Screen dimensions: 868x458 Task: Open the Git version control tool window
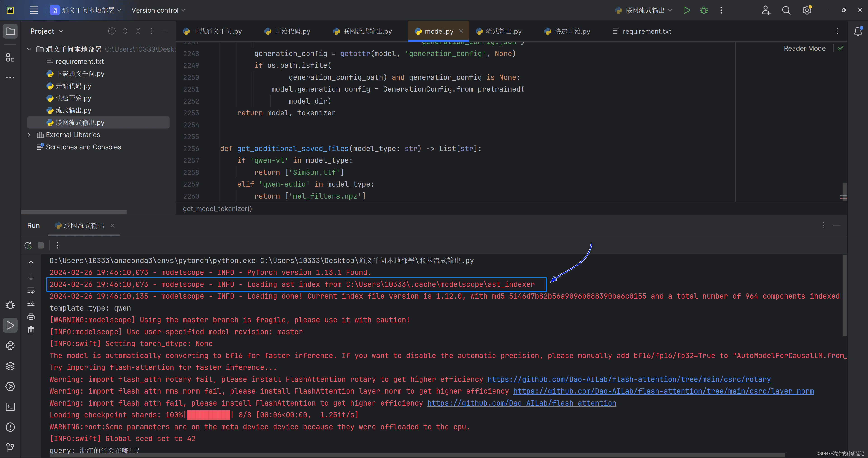(x=10, y=447)
